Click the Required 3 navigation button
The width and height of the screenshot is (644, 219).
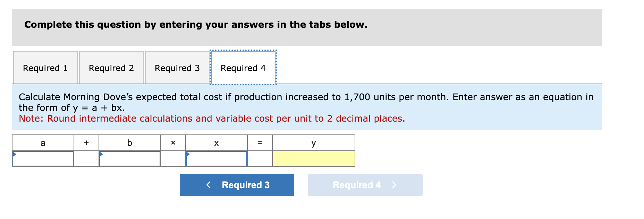point(237,185)
